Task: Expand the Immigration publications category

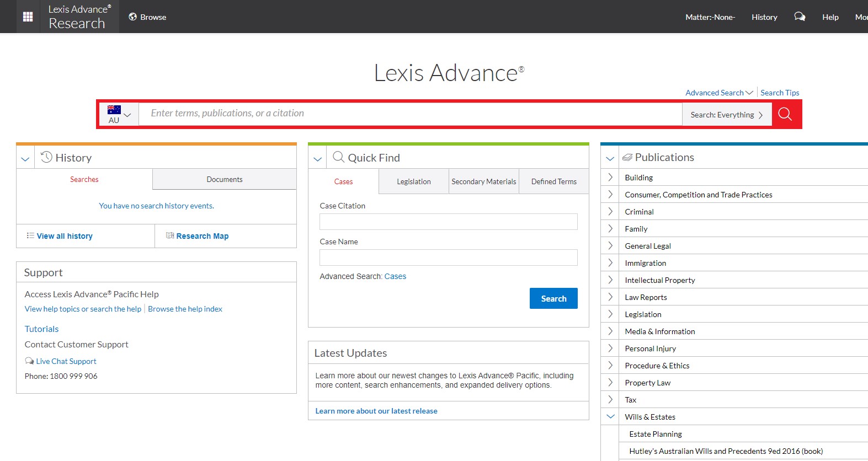Action: 610,262
